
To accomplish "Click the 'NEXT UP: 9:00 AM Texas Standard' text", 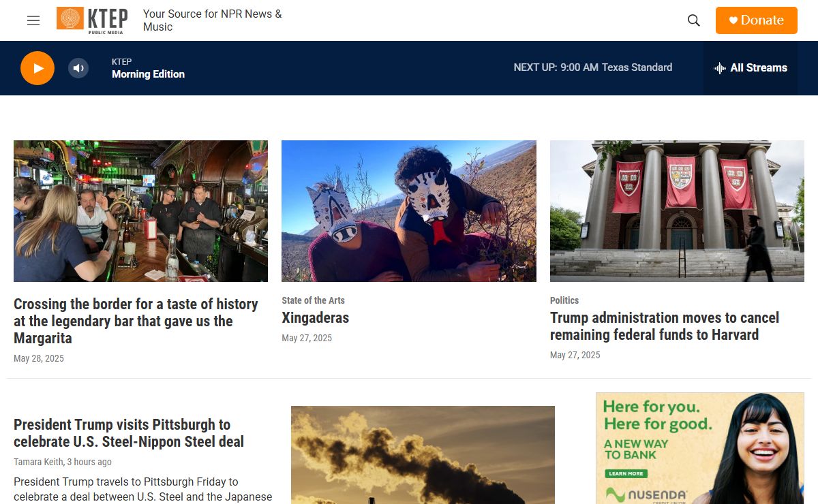I will (x=593, y=67).
